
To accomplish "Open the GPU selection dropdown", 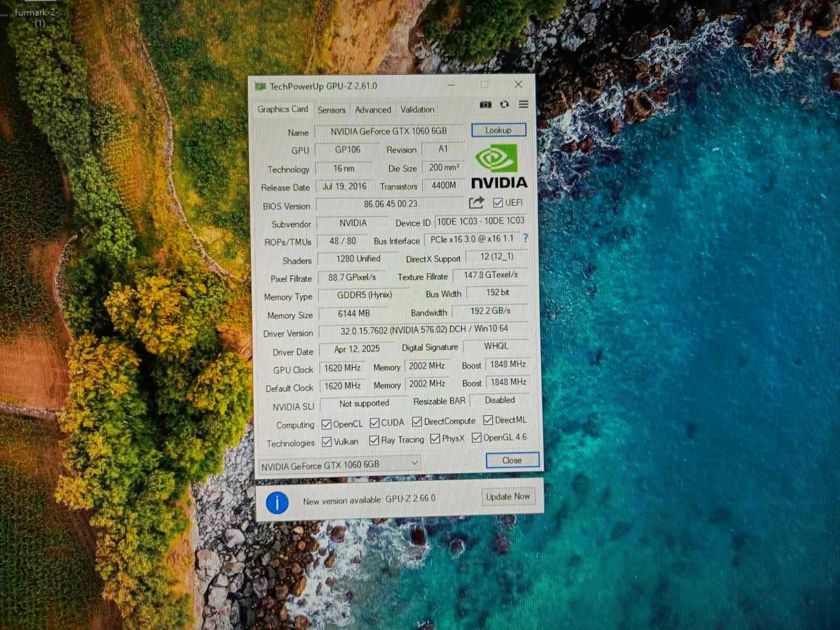I will tap(339, 465).
